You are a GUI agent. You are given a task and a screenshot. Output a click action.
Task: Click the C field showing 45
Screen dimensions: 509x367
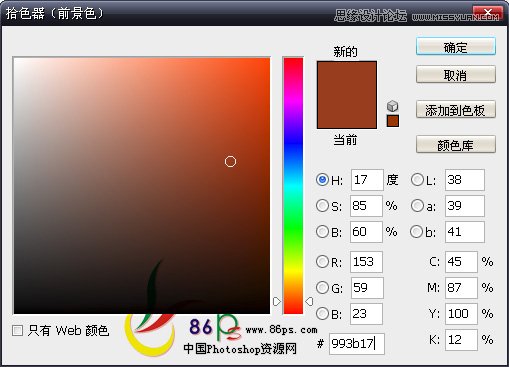click(461, 262)
